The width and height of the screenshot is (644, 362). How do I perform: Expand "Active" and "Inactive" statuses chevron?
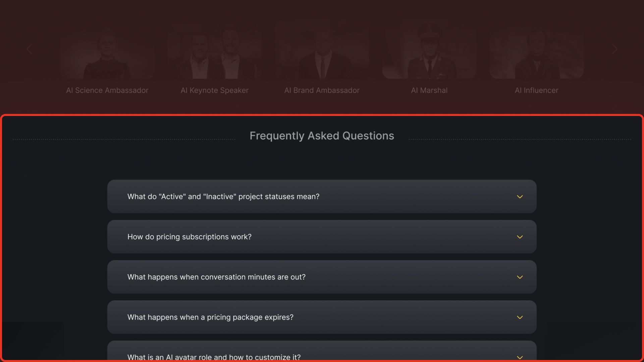[x=520, y=197]
